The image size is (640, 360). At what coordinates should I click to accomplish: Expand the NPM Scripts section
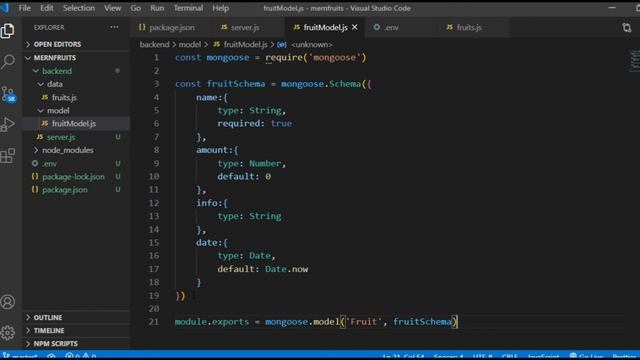click(56, 344)
